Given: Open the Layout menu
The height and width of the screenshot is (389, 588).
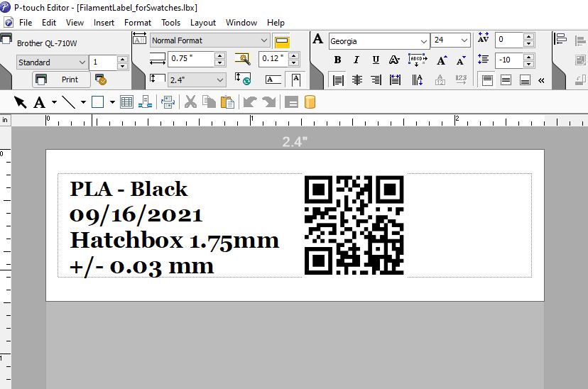Looking at the screenshot, I should pyautogui.click(x=203, y=23).
